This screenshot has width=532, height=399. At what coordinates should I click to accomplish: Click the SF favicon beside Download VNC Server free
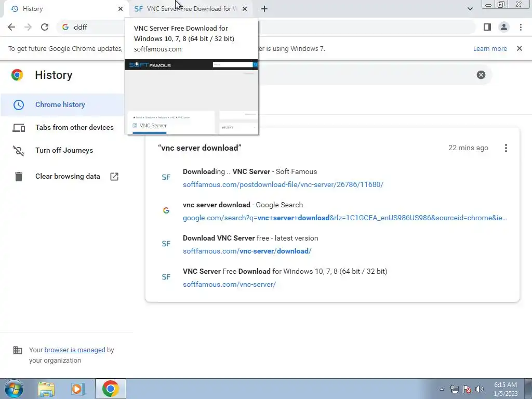pos(166,244)
